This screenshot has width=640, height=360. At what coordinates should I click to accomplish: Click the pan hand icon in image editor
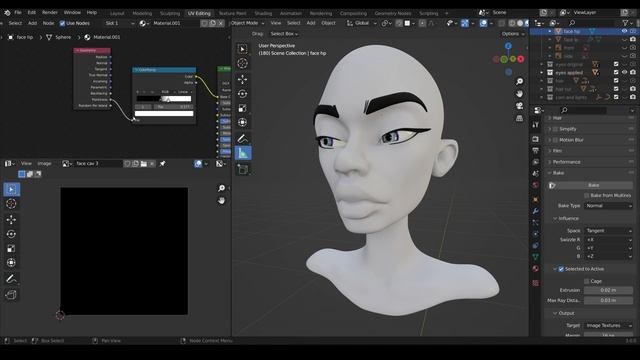pos(221,200)
